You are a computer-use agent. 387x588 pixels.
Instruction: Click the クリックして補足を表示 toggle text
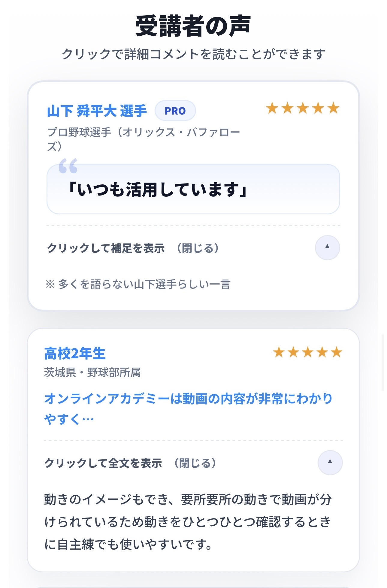coord(106,248)
